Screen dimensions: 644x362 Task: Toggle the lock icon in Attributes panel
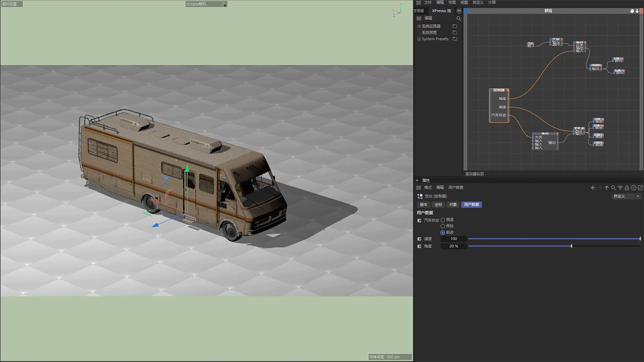point(627,188)
